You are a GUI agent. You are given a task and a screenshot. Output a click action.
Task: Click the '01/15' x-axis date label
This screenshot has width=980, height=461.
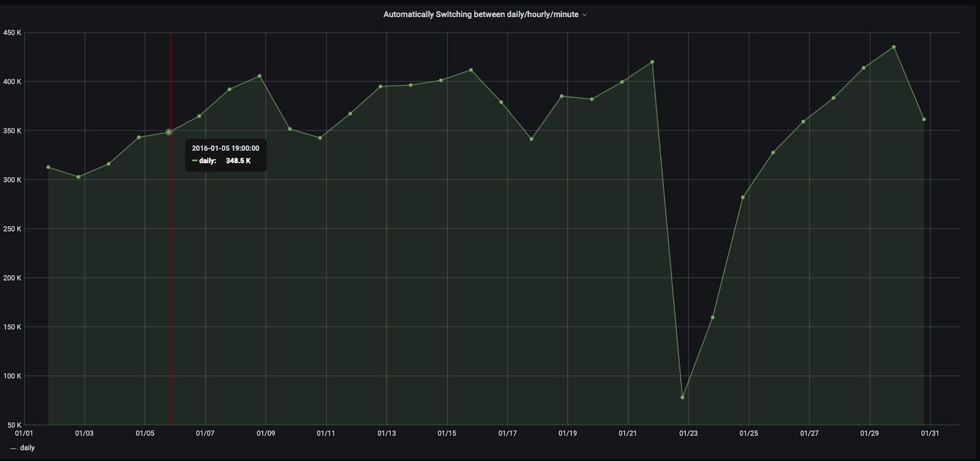447,433
